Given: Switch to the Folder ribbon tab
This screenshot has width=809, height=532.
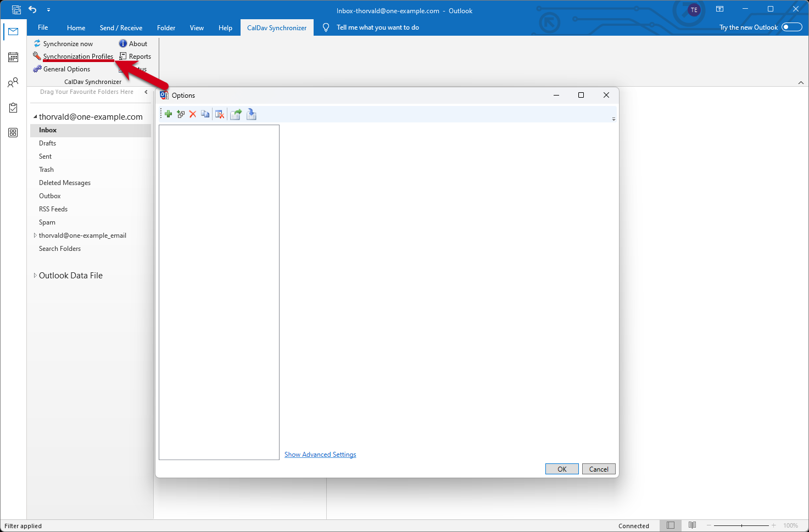Looking at the screenshot, I should click(166, 28).
